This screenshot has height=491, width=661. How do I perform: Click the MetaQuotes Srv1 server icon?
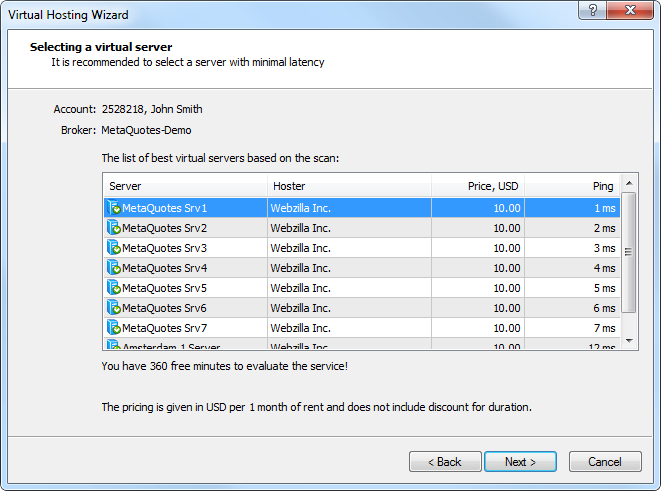pyautogui.click(x=114, y=208)
